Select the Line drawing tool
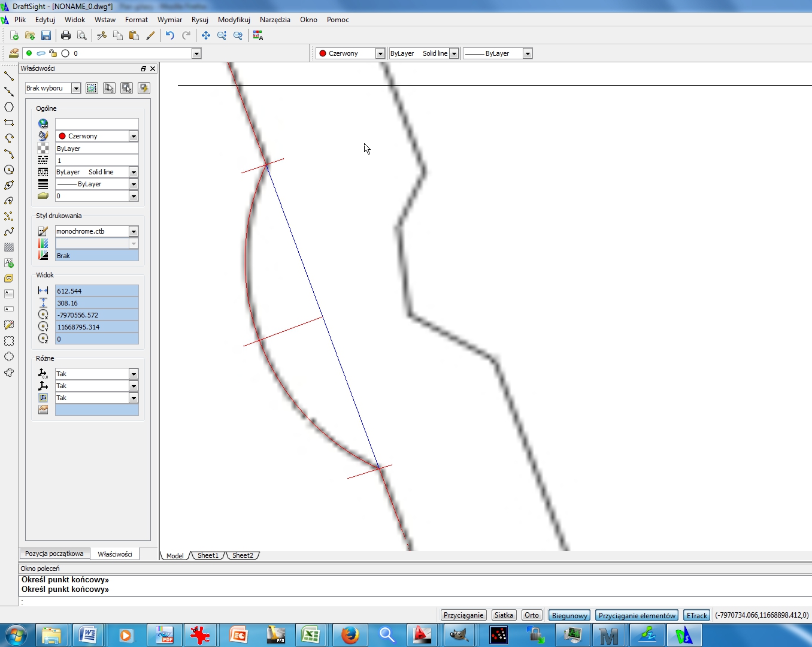The width and height of the screenshot is (812, 647). [x=9, y=76]
